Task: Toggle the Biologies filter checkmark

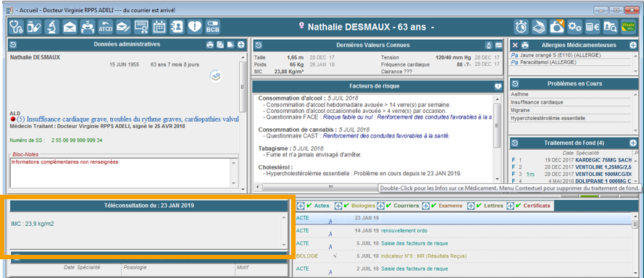Action: pyautogui.click(x=347, y=206)
